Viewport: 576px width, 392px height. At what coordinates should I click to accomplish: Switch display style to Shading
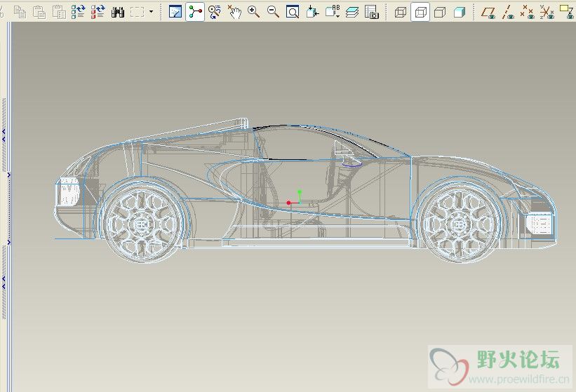(459, 13)
